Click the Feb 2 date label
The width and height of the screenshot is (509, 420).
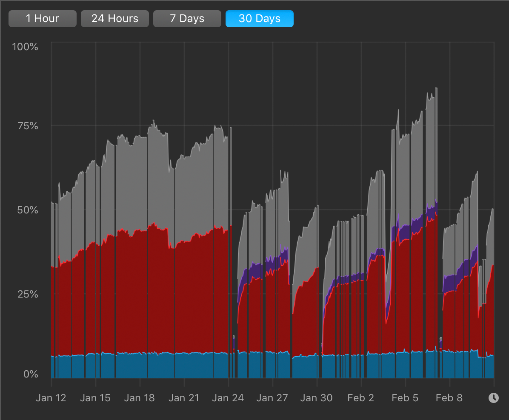pyautogui.click(x=360, y=398)
